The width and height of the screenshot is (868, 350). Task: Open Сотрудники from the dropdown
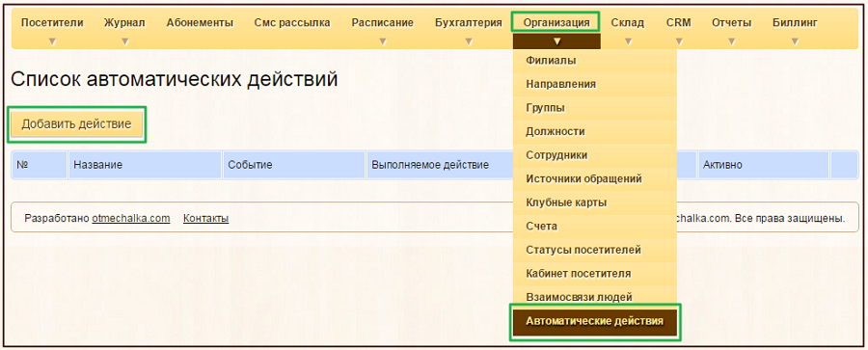(x=595, y=155)
